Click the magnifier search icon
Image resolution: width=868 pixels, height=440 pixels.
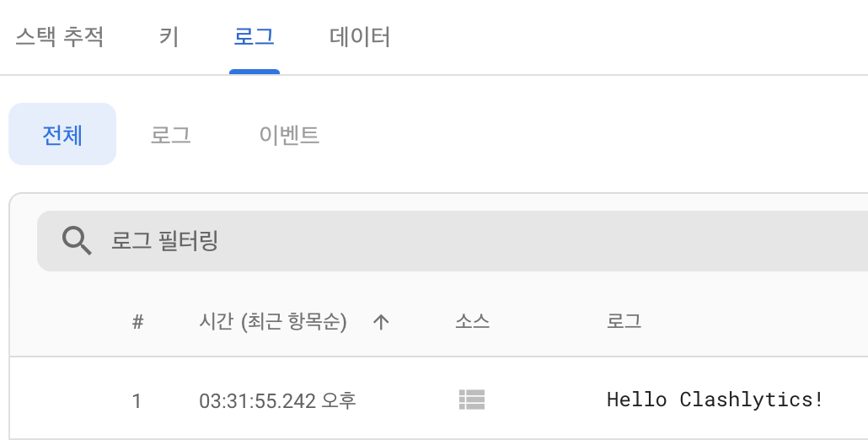click(77, 241)
